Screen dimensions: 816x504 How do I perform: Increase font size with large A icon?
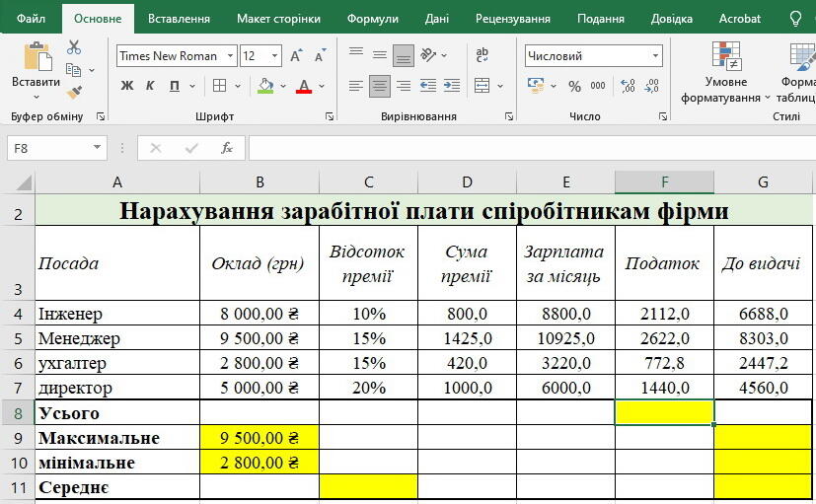[296, 55]
